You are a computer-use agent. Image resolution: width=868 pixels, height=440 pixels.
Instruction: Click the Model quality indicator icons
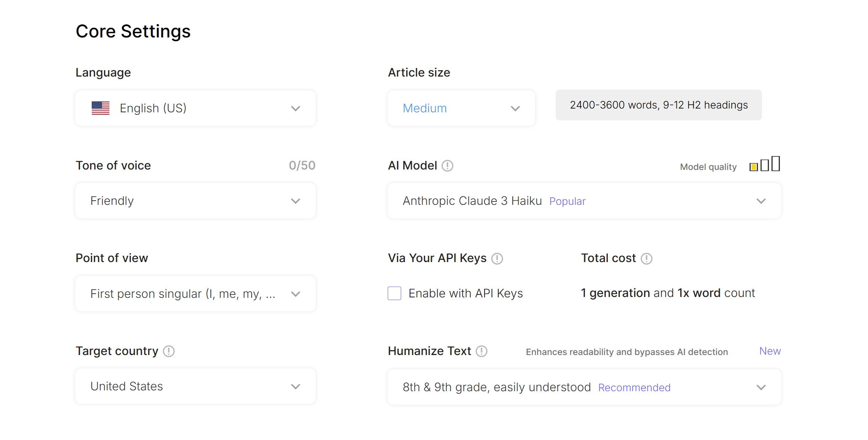(764, 164)
